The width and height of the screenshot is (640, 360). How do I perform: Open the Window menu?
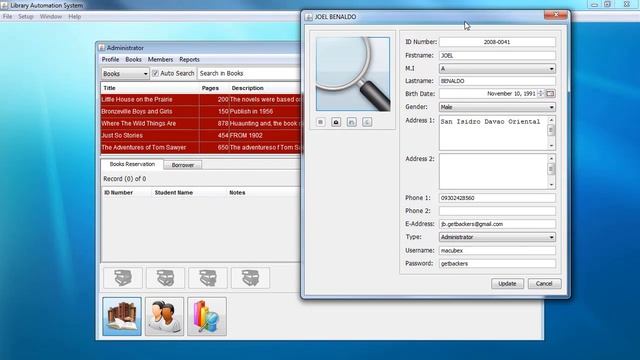[x=51, y=17]
